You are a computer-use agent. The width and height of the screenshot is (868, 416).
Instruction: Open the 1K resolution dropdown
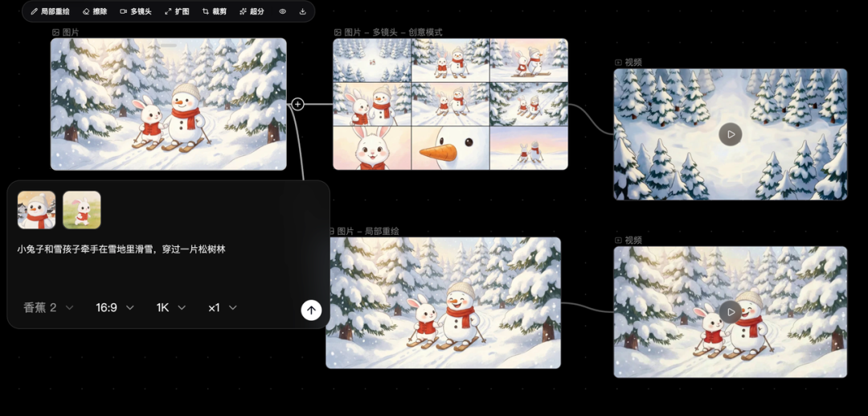pos(171,307)
